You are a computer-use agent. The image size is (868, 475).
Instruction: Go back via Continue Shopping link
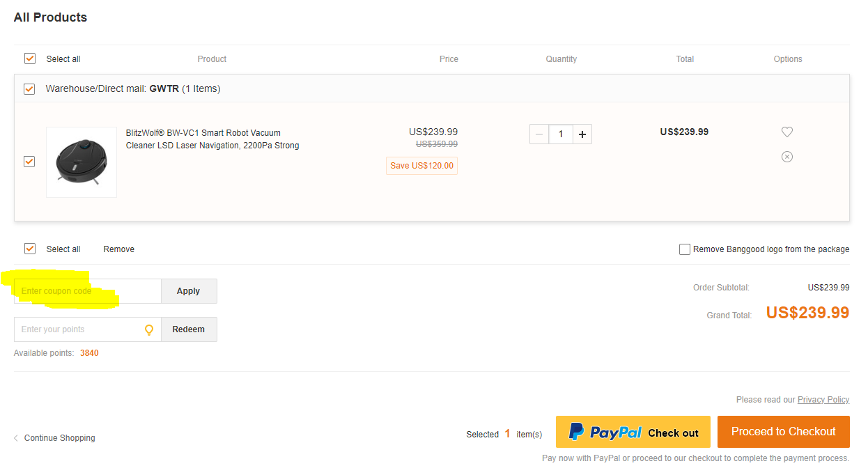coord(54,438)
